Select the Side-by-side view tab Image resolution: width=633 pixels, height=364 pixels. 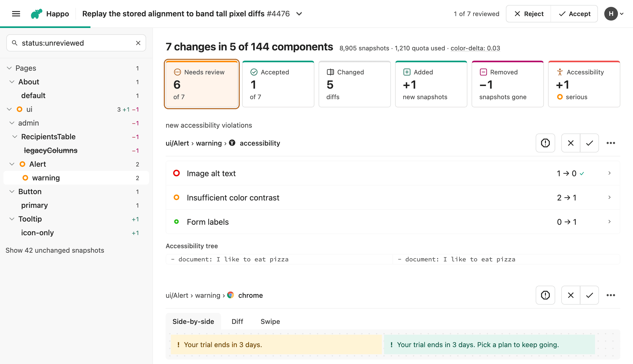(193, 322)
